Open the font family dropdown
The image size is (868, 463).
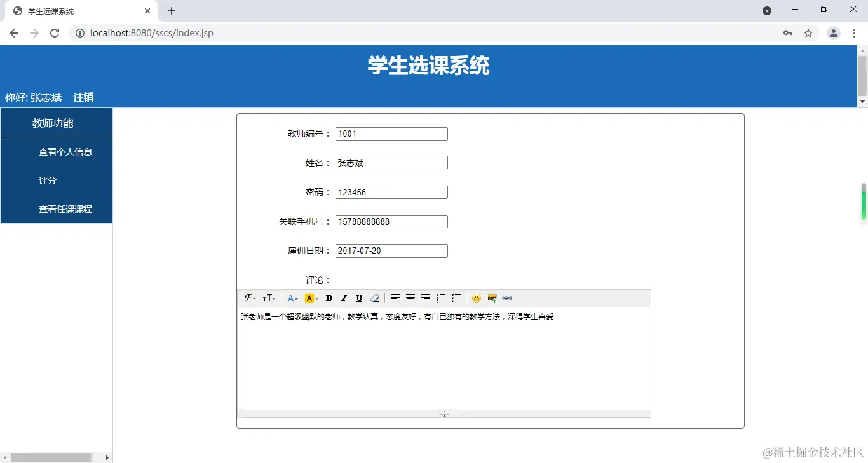248,298
